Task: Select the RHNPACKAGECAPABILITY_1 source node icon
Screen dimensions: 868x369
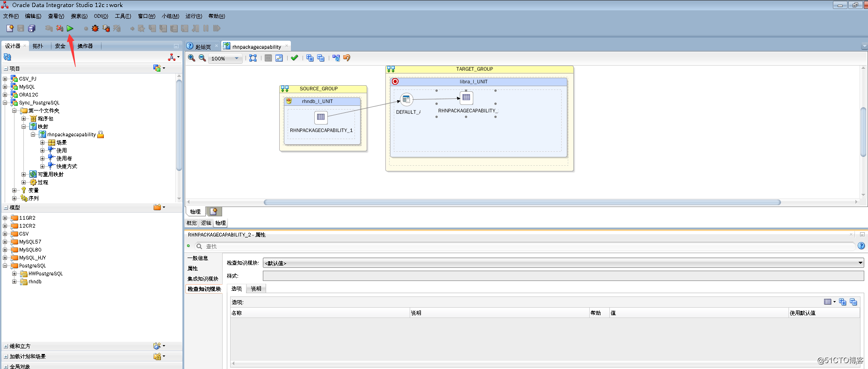Action: 321,117
